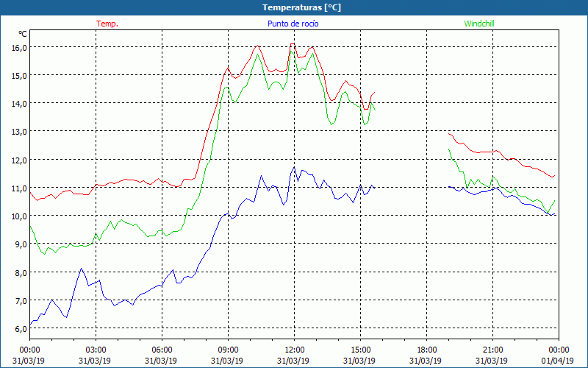Image resolution: width=588 pixels, height=368 pixels.
Task: Click the '01/04/19' date label
Action: [x=559, y=361]
